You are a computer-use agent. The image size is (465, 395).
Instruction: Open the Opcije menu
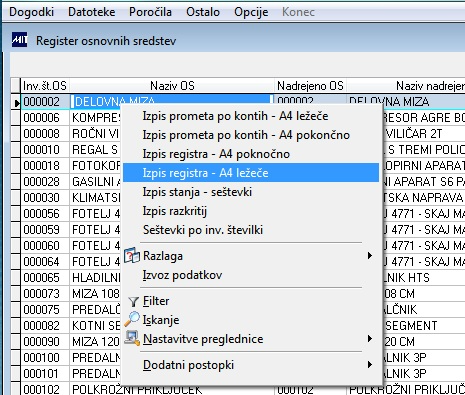click(251, 12)
